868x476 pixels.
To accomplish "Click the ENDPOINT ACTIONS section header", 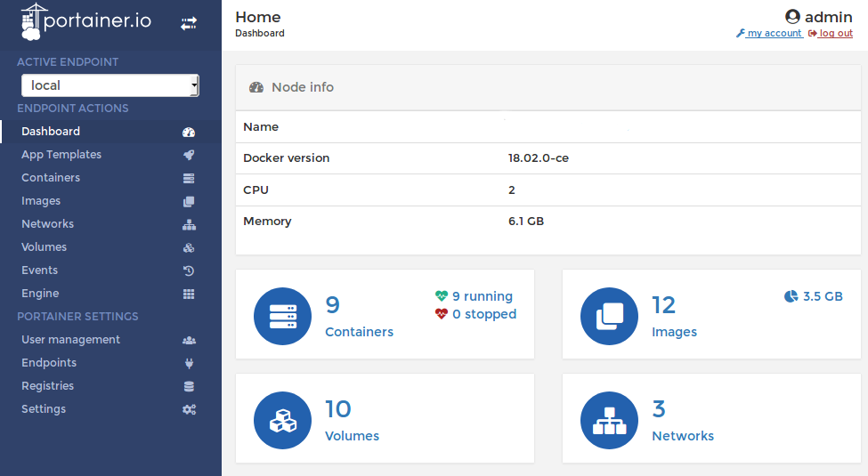I will tap(72, 109).
